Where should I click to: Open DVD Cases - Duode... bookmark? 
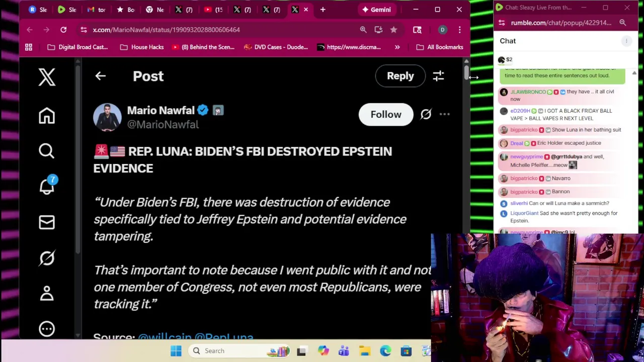pos(276,47)
